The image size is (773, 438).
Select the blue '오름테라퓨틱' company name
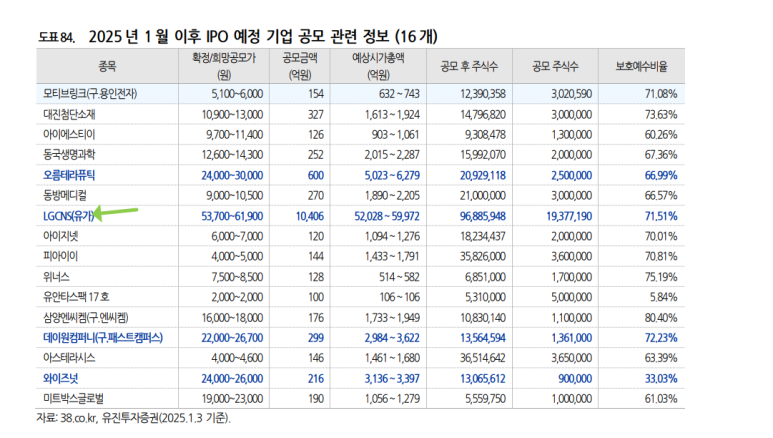coord(69,175)
